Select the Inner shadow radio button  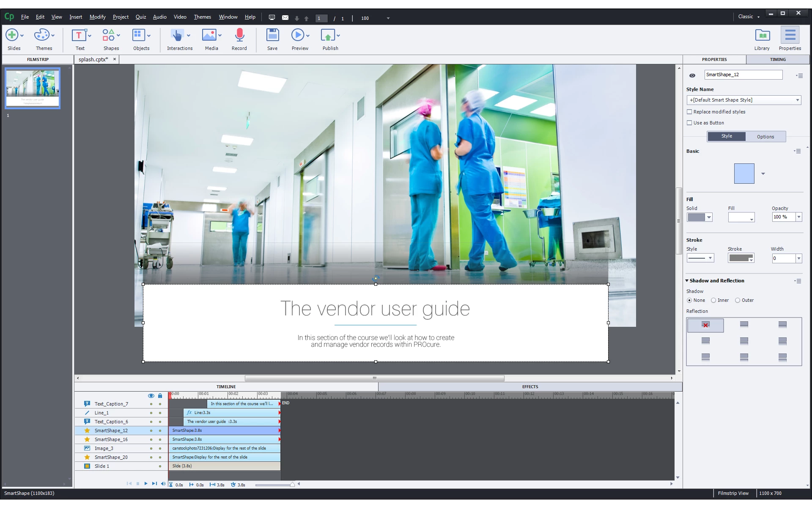click(x=713, y=300)
